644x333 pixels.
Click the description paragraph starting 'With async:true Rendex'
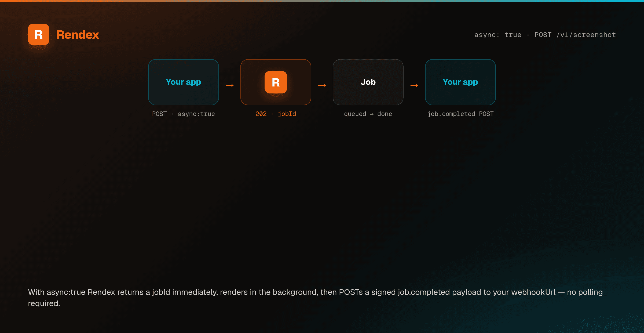coord(315,298)
